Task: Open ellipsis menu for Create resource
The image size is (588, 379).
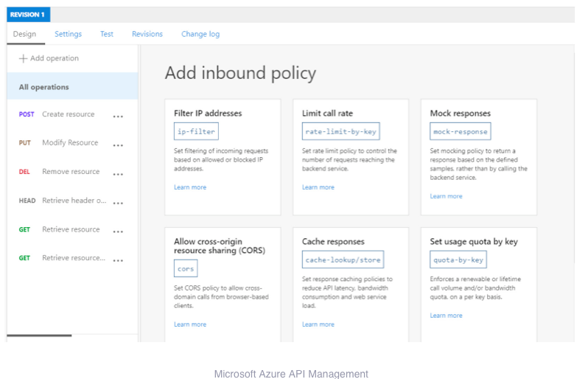Action: coord(118,117)
